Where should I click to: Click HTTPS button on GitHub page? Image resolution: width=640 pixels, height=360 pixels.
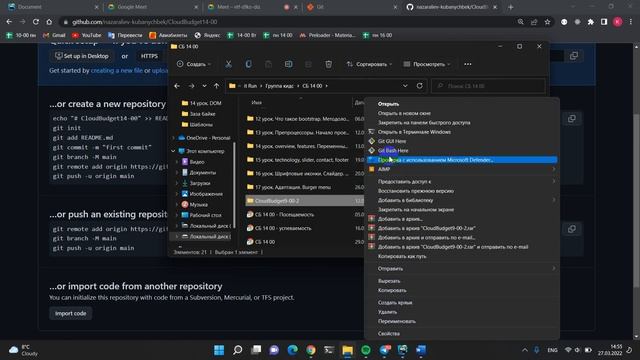point(149,56)
